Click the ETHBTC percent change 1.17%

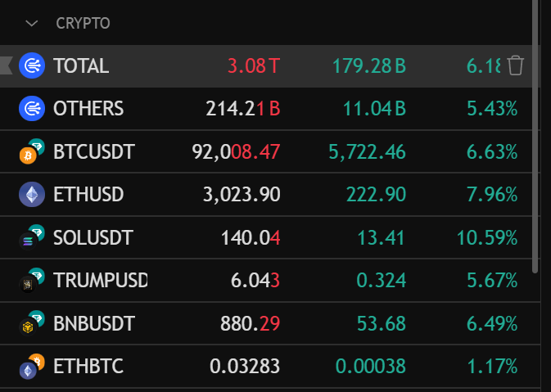click(491, 367)
